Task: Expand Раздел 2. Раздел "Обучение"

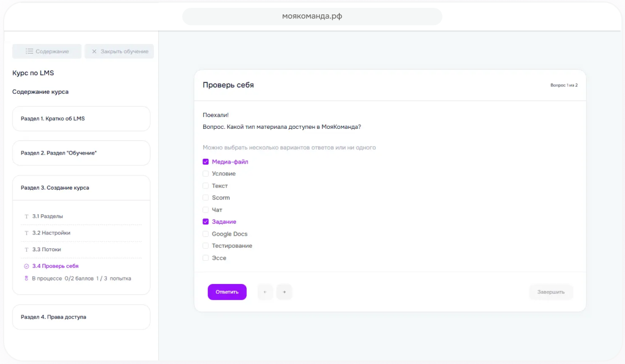Action: [x=81, y=153]
